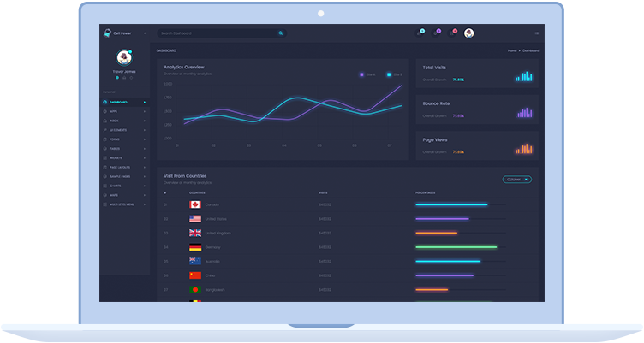Click the search magnifier icon
The height and width of the screenshot is (343, 644).
[x=280, y=33]
